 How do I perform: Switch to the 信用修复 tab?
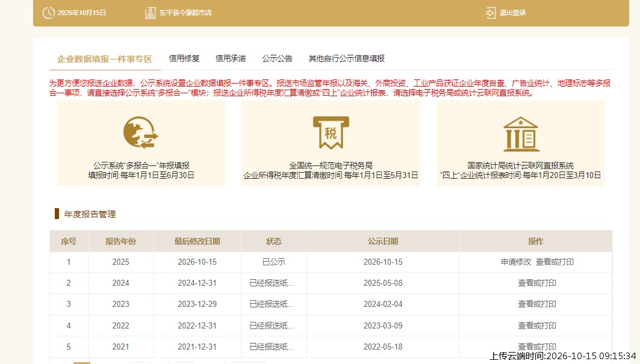pyautogui.click(x=184, y=59)
